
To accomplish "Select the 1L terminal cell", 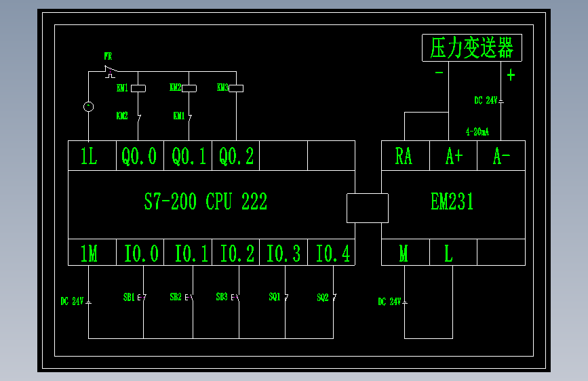I will (x=92, y=156).
